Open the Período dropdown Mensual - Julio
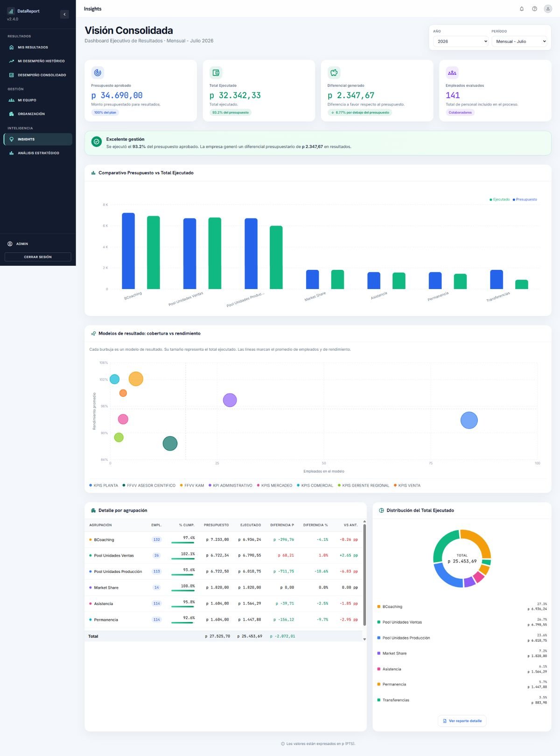Screen dimensions: 560x756 click(519, 42)
